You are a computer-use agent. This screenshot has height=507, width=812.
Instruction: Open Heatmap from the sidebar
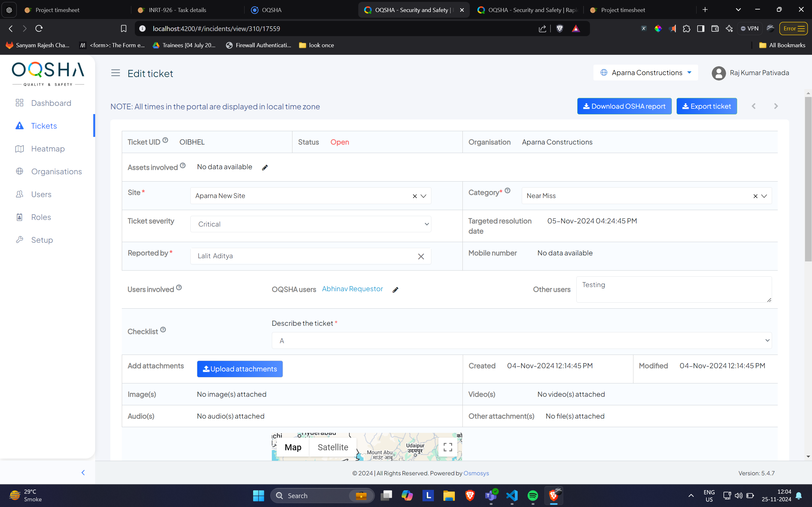(x=48, y=149)
